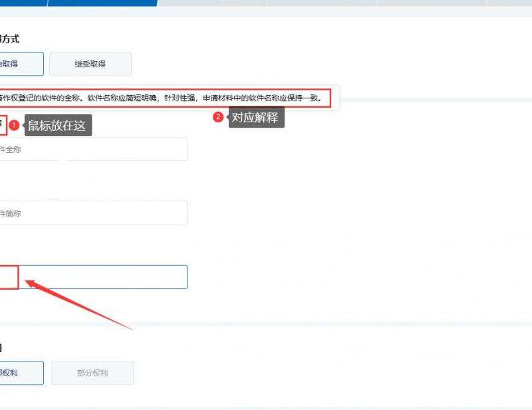Click the red circled number 2 marker
The height and width of the screenshot is (410, 532).
tap(217, 118)
